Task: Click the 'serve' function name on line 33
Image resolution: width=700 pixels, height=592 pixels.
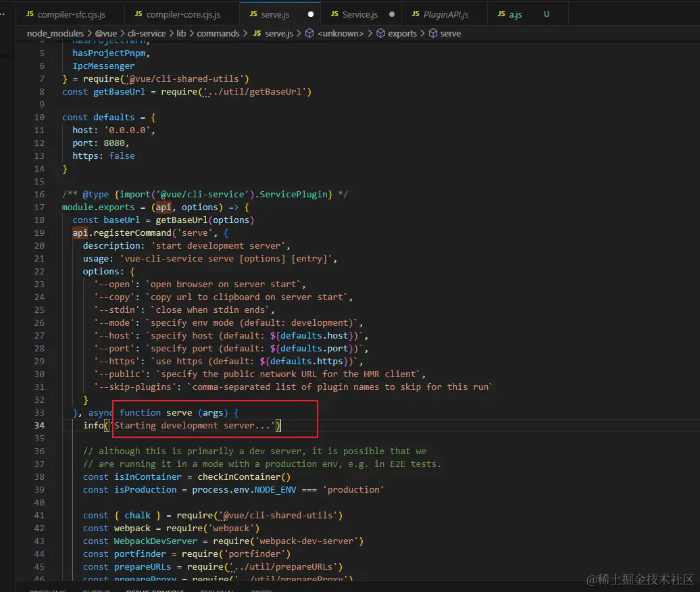Action: coord(179,413)
